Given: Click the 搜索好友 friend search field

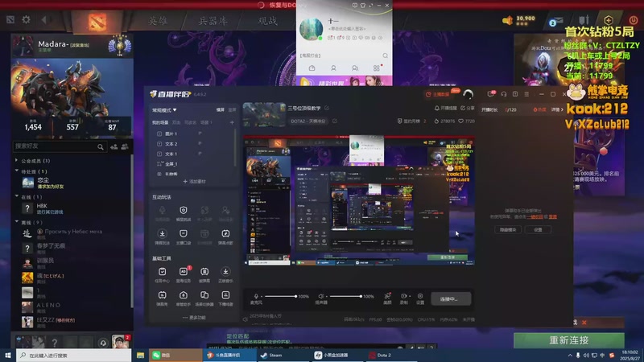Looking at the screenshot, I should (x=60, y=146).
